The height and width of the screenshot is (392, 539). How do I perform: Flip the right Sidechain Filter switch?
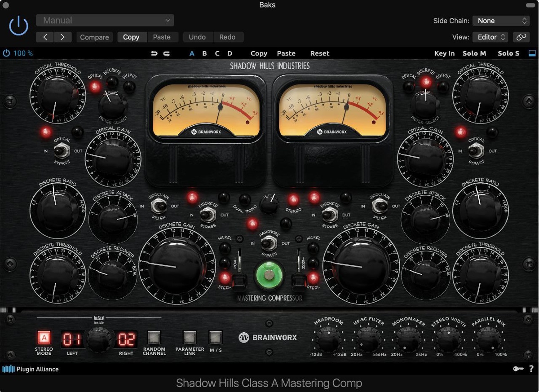(x=379, y=206)
